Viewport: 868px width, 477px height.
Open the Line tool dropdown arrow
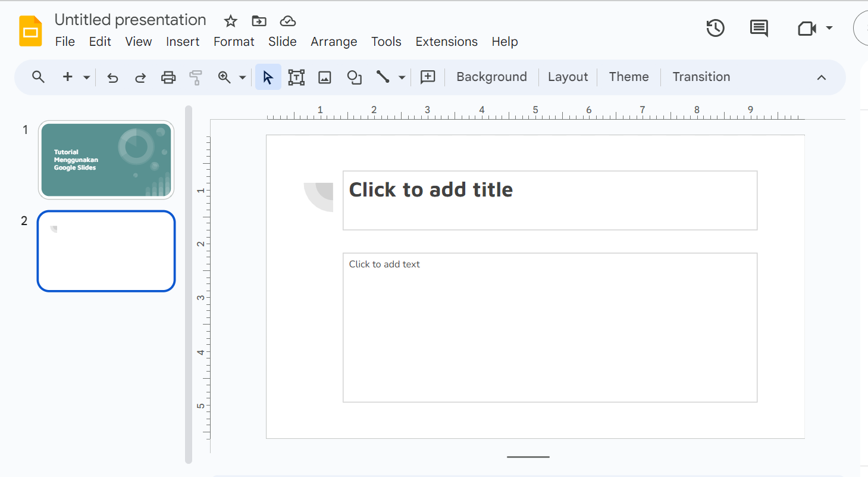402,77
